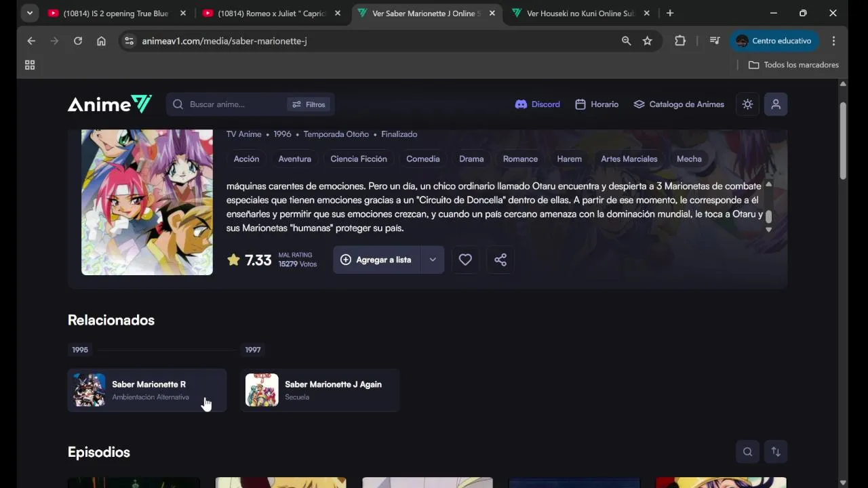Close the Romeo x Juliet tab
868x488 pixels.
[x=338, y=14]
